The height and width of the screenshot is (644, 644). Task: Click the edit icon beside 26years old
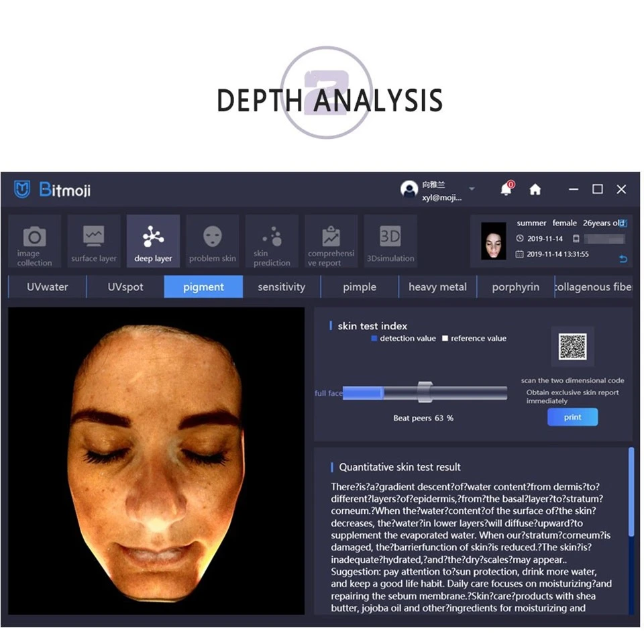pos(623,223)
